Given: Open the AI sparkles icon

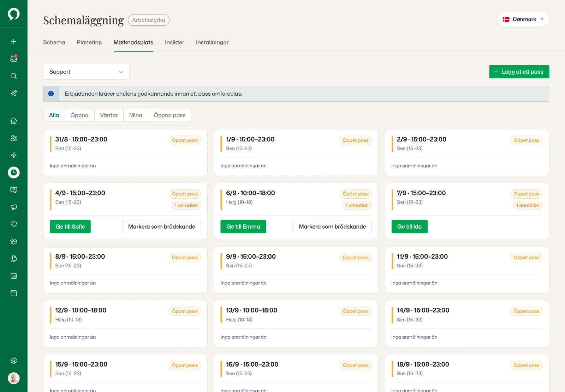Looking at the screenshot, I should tap(14, 93).
